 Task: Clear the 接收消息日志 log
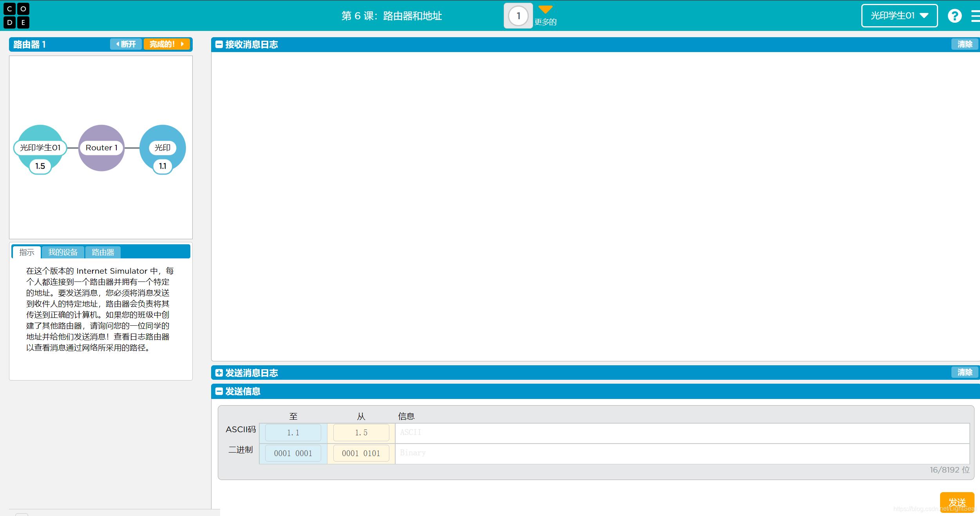[x=965, y=44]
